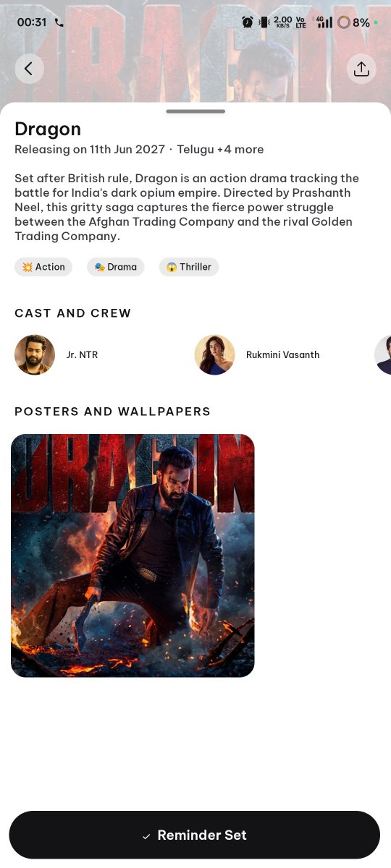Tap the alarm icon in status bar
391x868 pixels.
click(248, 22)
